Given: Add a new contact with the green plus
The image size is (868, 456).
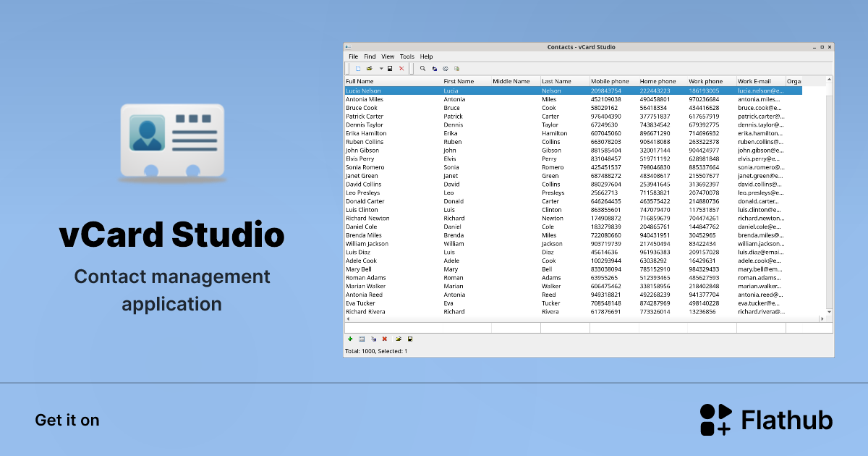Looking at the screenshot, I should click(350, 339).
